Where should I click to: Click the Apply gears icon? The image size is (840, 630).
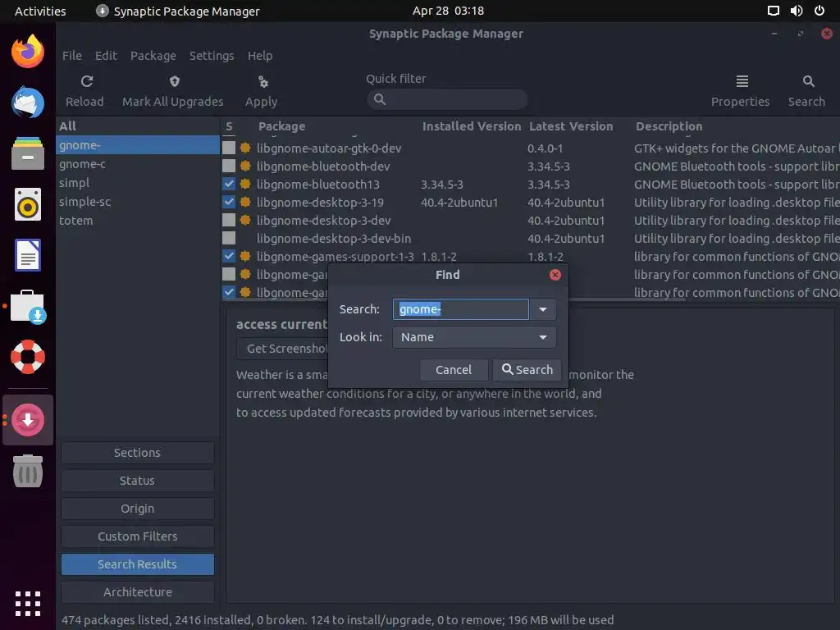click(x=262, y=81)
